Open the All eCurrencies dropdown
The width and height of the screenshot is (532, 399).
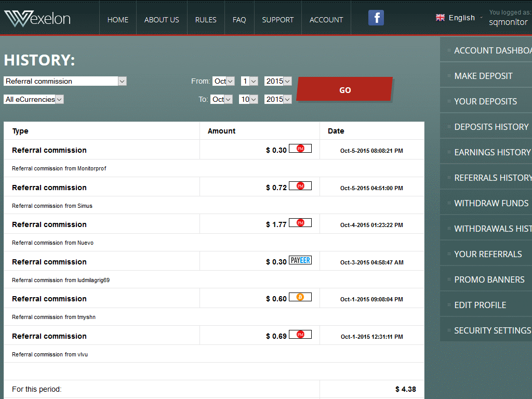pyautogui.click(x=34, y=99)
